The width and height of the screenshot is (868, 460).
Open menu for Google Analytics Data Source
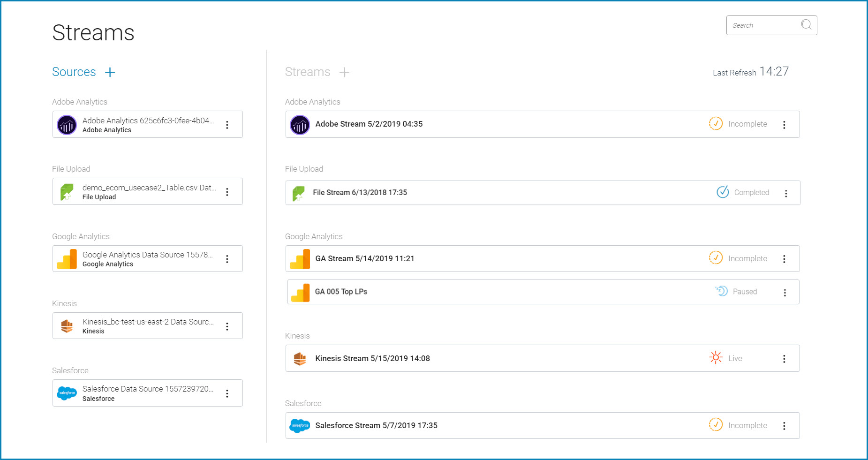[x=227, y=259]
